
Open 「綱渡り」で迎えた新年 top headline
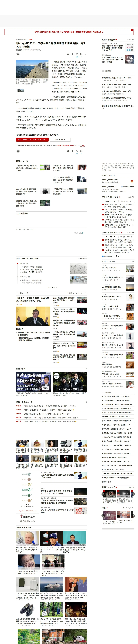coord(33,299)
